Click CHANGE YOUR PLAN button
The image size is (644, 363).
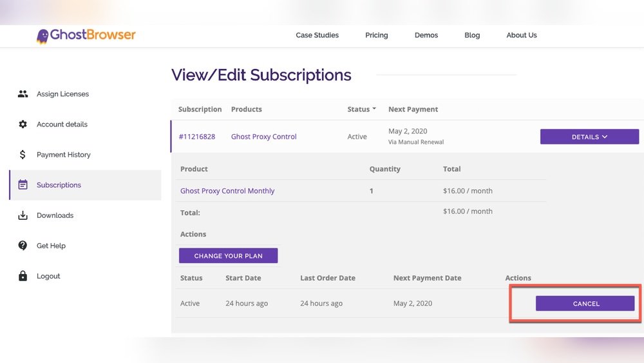229,256
